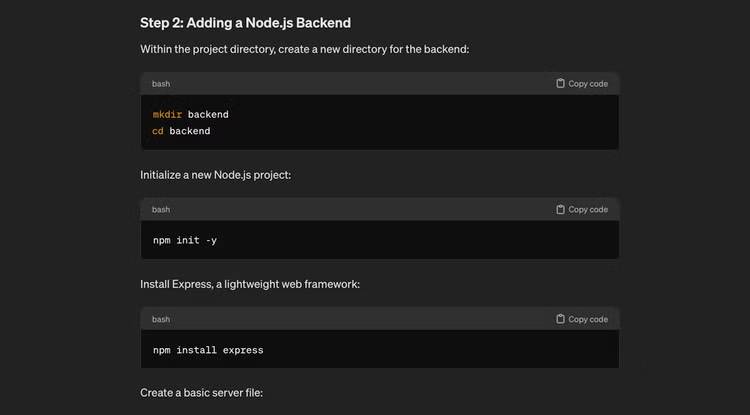This screenshot has height=415, width=750.
Task: Click the 'Create a basic server file' text
Action: (201, 393)
